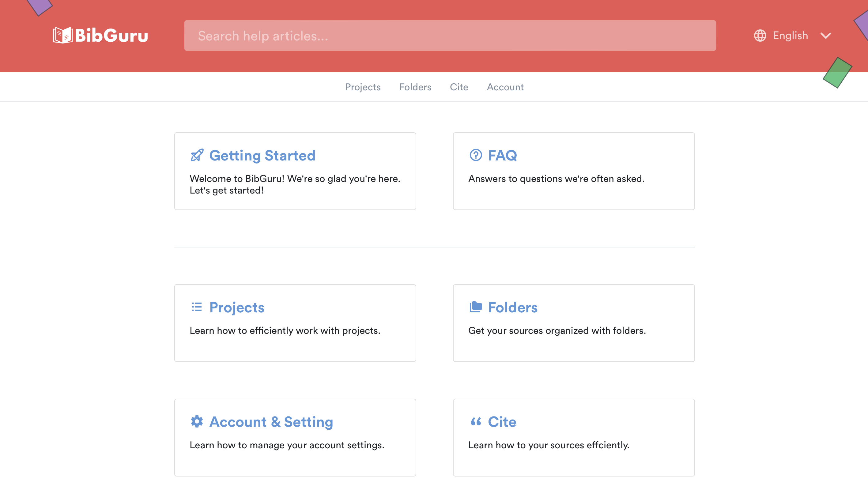The width and height of the screenshot is (868, 501).
Task: Click the search help articles input field
Action: 451,35
